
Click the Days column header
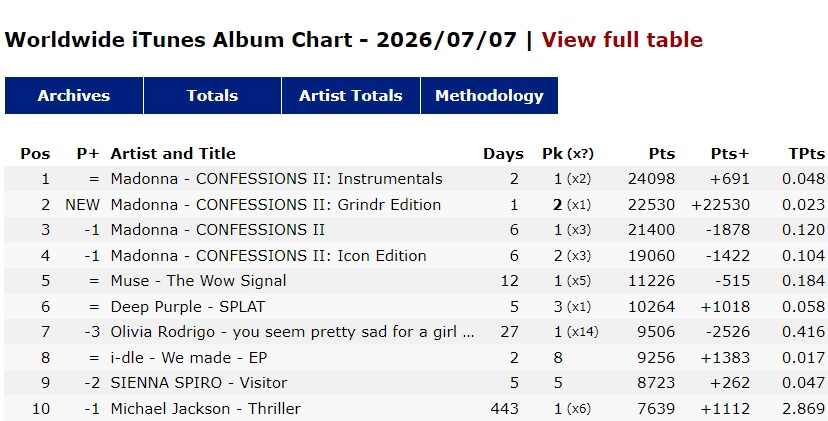(503, 154)
